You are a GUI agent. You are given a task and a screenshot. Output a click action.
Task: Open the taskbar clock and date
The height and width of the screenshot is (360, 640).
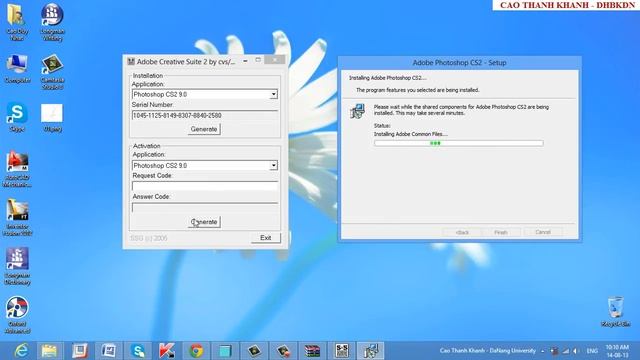(x=617, y=351)
